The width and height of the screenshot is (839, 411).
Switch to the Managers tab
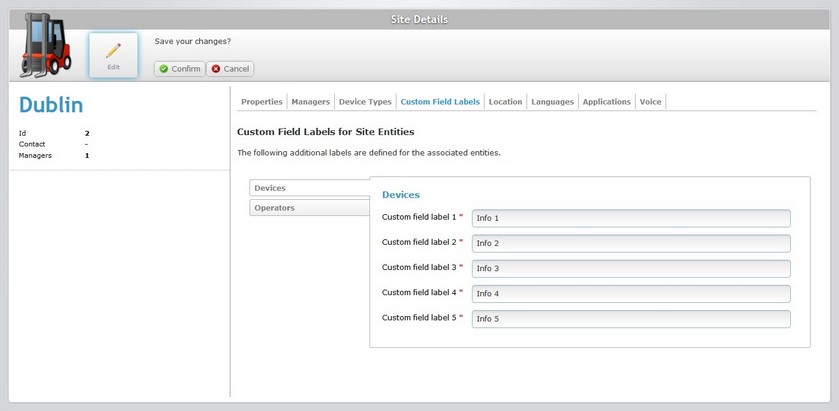coord(310,102)
